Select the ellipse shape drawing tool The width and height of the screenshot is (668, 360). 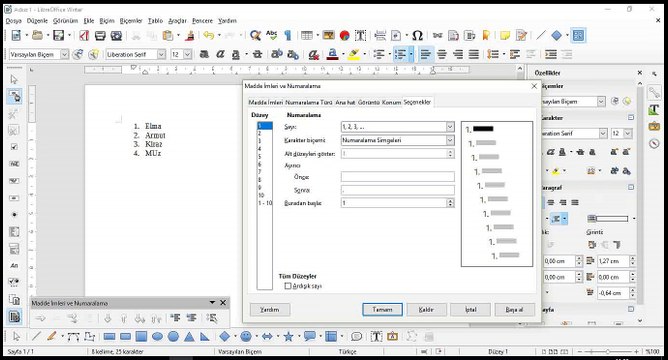pos(157,337)
